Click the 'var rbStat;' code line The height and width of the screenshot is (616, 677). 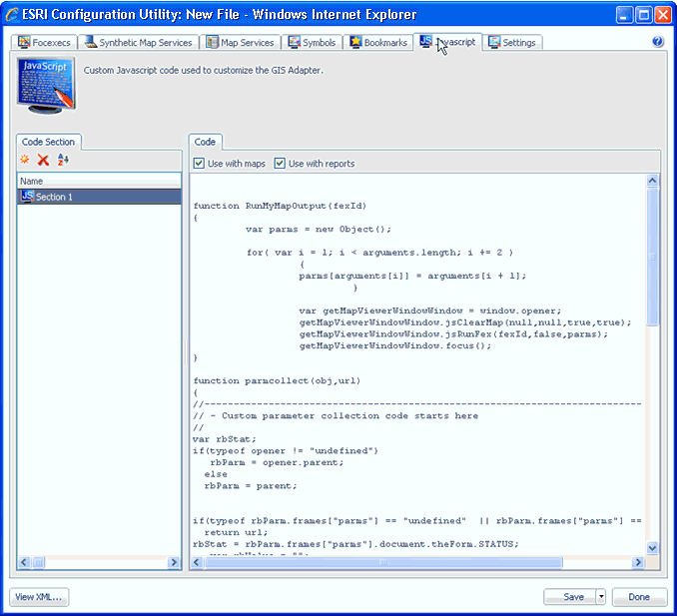225,439
